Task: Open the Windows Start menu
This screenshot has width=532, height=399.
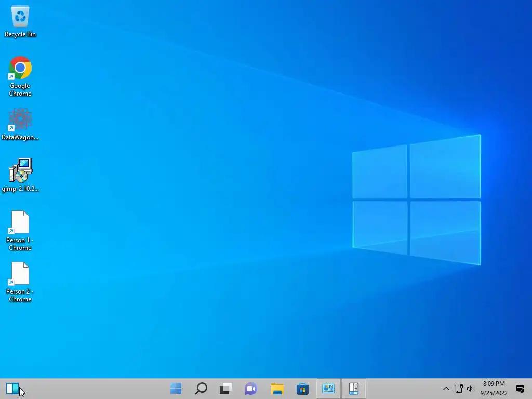Action: 176,389
